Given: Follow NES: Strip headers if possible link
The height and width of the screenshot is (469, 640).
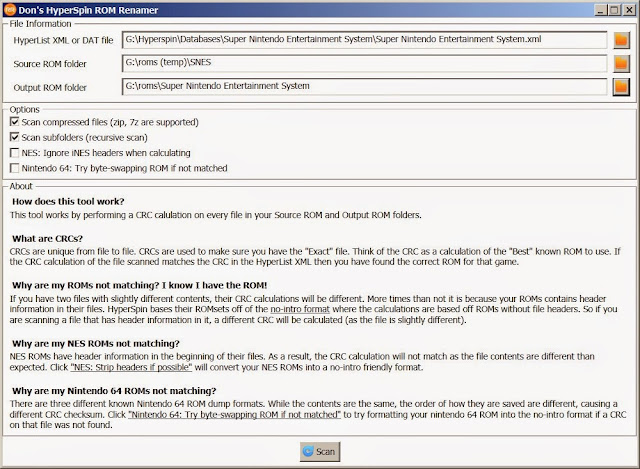Looking at the screenshot, I should 131,367.
